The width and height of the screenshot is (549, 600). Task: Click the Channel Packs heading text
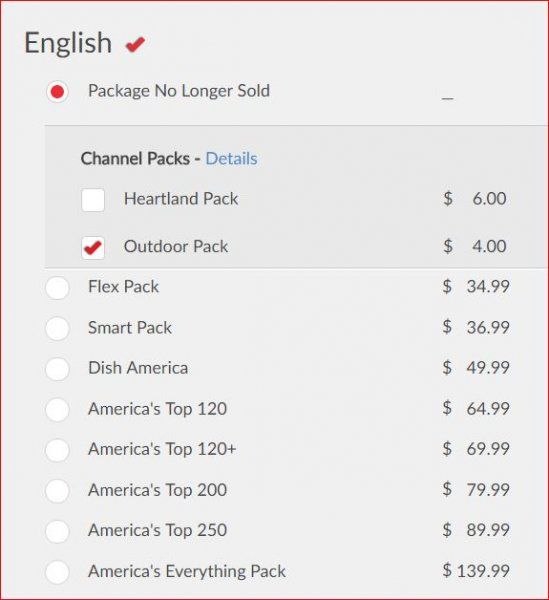pyautogui.click(x=135, y=158)
